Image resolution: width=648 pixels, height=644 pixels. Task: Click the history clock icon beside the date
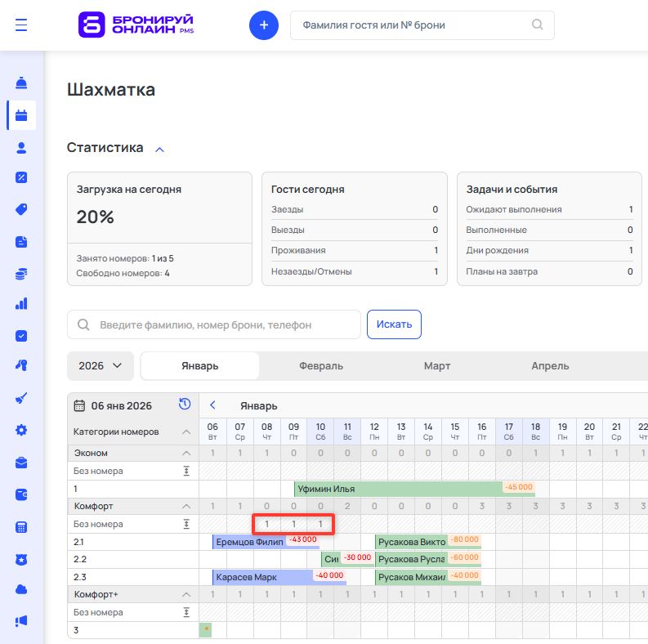coord(185,404)
